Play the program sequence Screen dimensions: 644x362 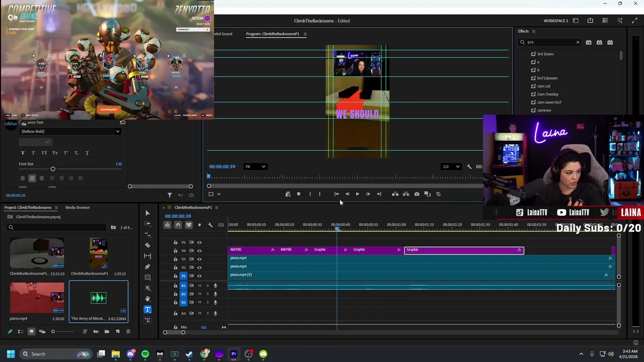(x=357, y=194)
